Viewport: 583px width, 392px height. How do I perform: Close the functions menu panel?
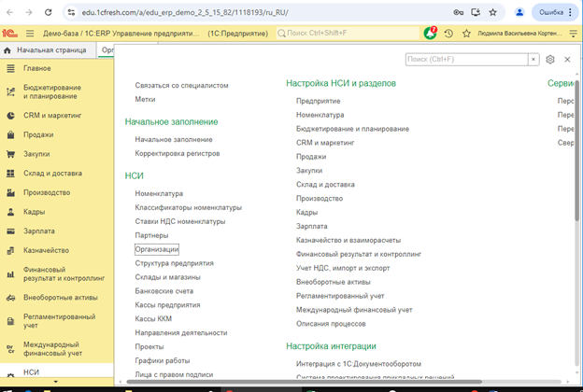click(567, 60)
